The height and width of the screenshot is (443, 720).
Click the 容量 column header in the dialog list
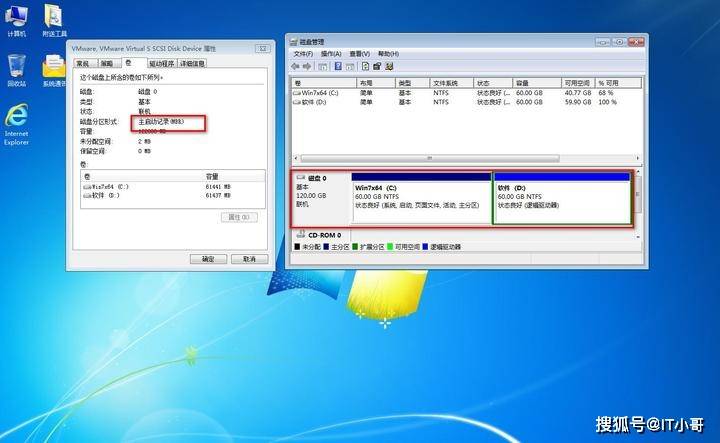point(234,176)
